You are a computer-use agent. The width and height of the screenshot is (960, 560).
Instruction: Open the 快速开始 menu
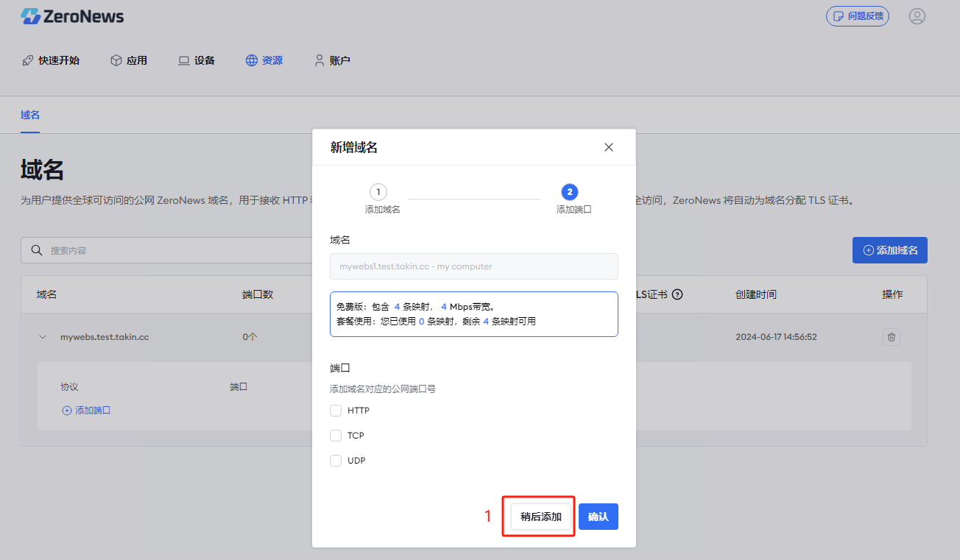pos(51,60)
